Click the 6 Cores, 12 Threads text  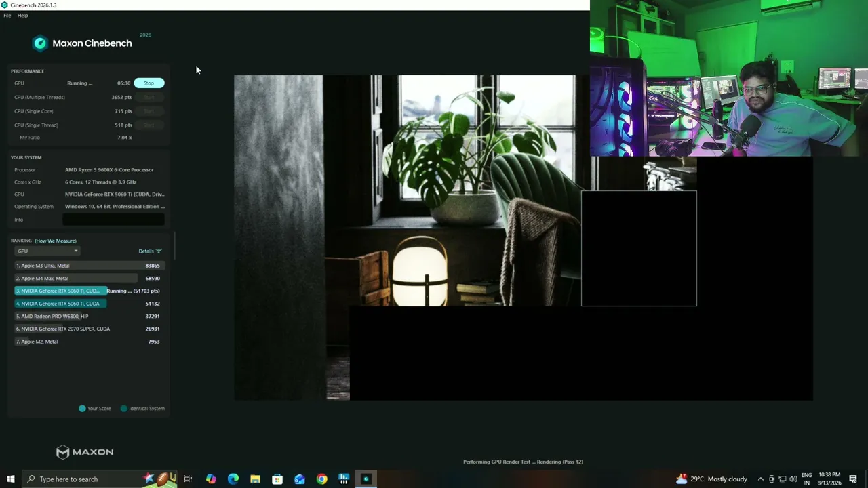click(x=100, y=182)
